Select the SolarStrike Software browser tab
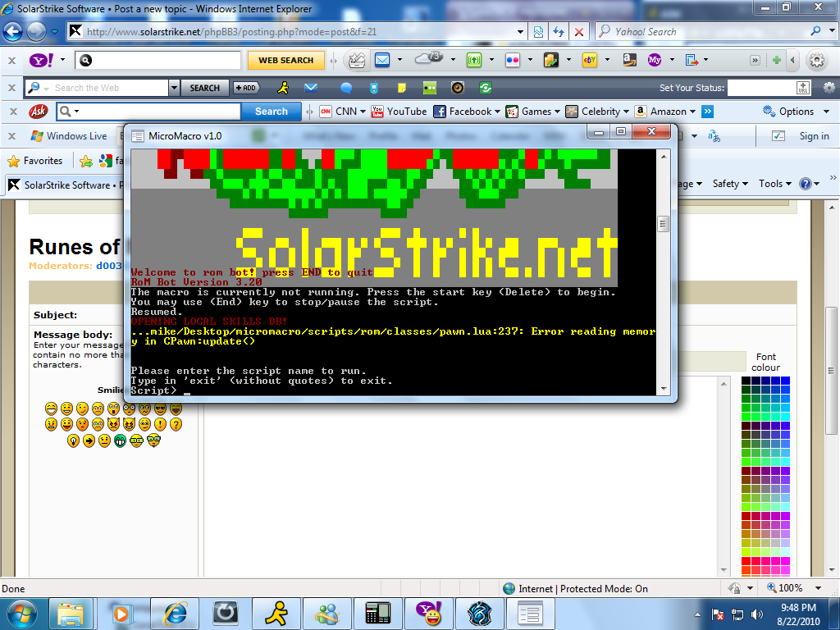 click(x=66, y=185)
